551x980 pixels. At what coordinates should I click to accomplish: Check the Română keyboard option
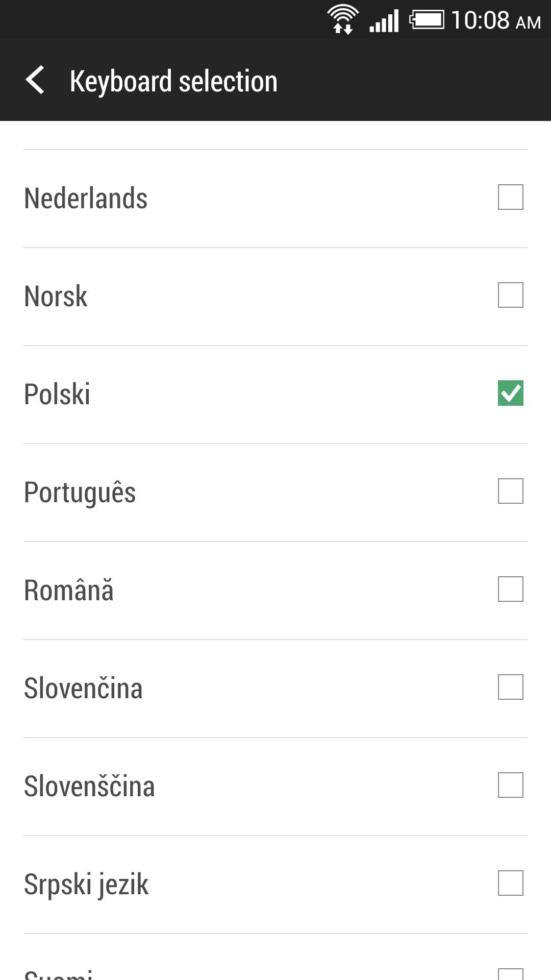coord(511,590)
